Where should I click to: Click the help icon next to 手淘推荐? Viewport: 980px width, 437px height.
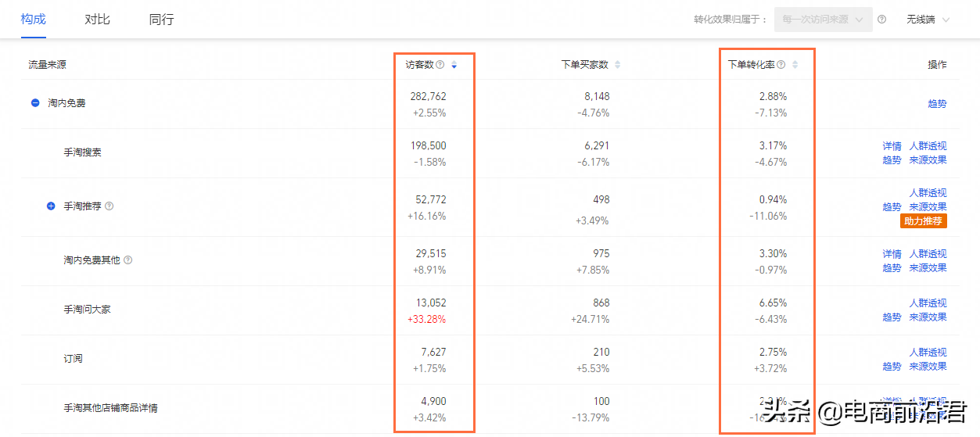click(109, 206)
